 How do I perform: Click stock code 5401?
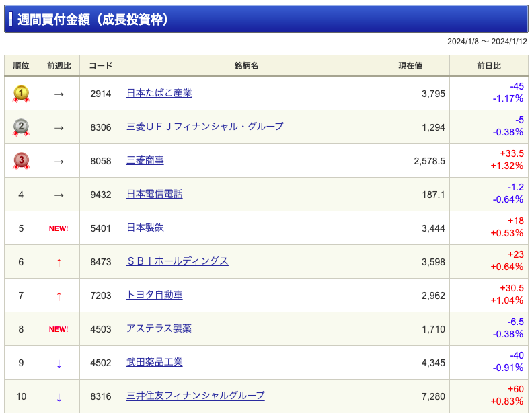[x=101, y=228]
